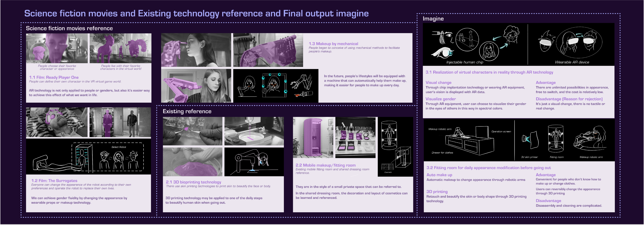The height and width of the screenshot is (225, 644).
Task: Select the 2.1 3D bioprinting technology heading
Action: (193, 182)
